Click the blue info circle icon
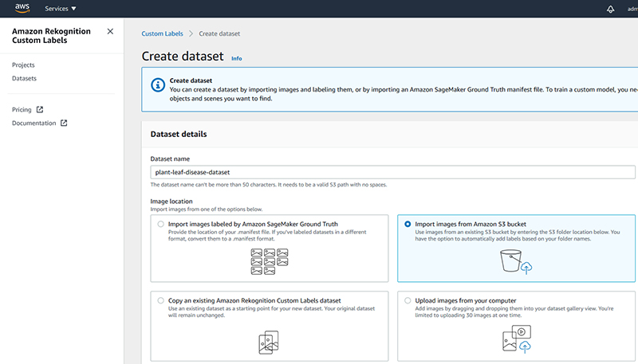 [x=158, y=85]
